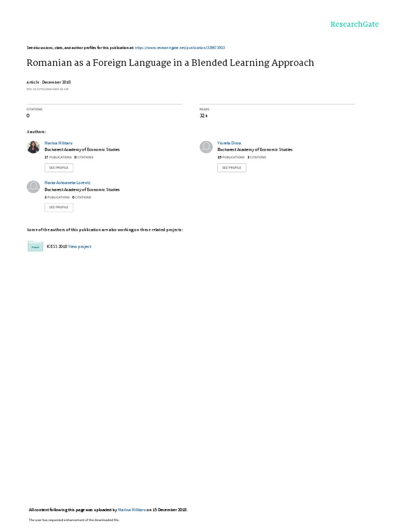Follow the View project link
This screenshot has width=399, height=532.
pos(79,247)
